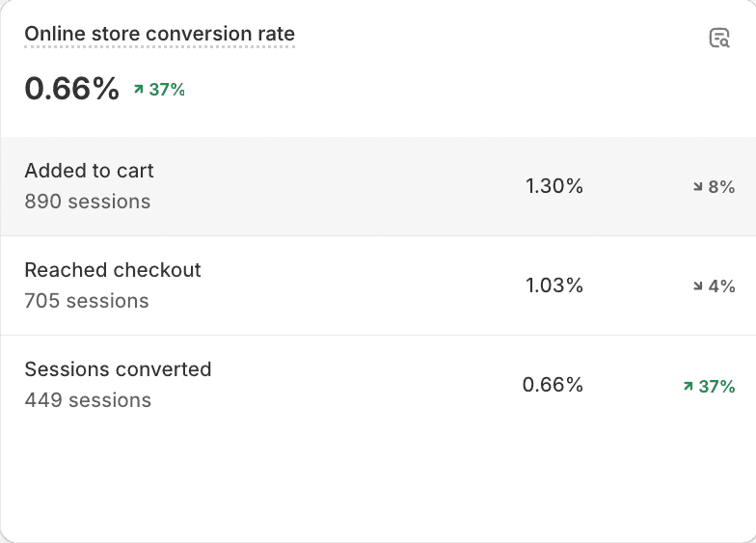Select the Reached checkout row label
756x543 pixels.
coord(113,270)
